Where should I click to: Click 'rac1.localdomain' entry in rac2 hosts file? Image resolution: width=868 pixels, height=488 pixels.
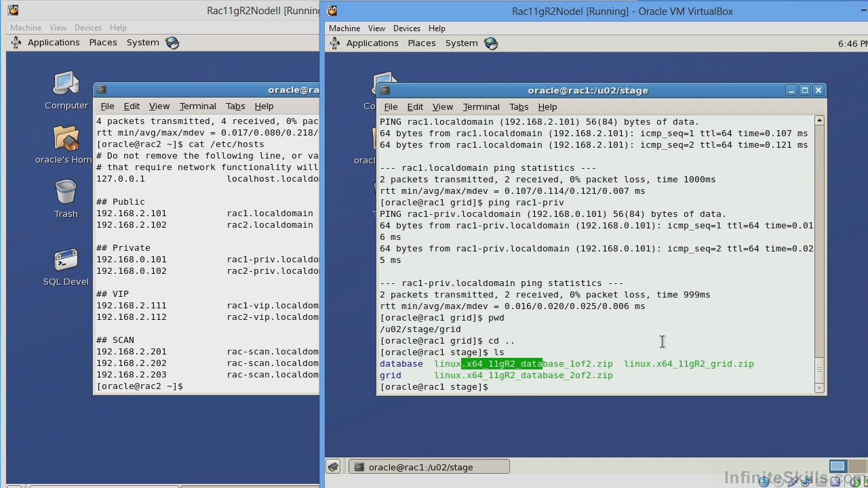pyautogui.click(x=270, y=213)
